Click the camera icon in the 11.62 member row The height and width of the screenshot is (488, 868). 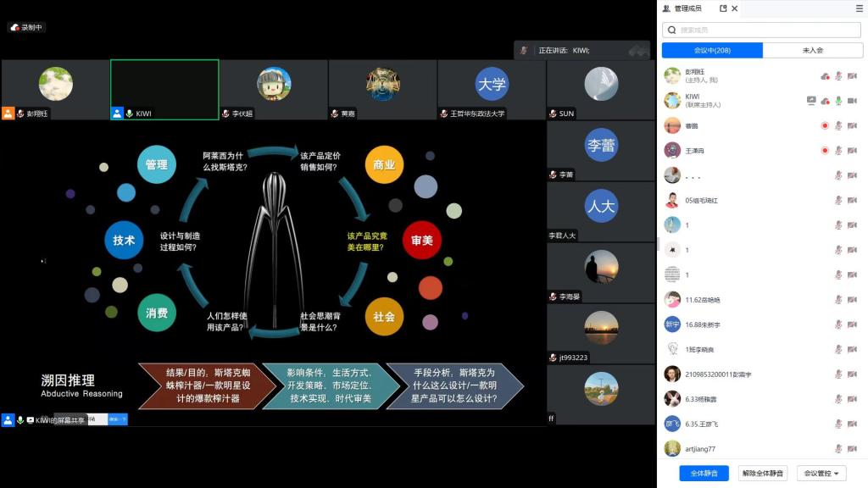(853, 300)
